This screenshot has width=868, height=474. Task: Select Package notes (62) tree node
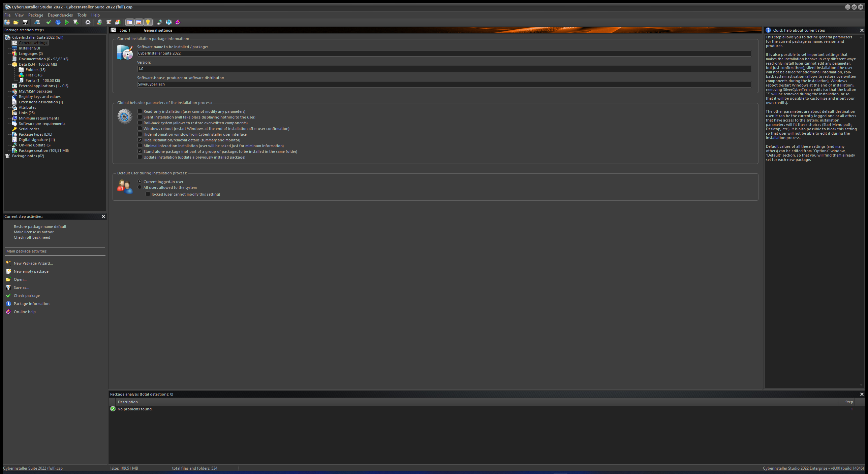(28, 156)
